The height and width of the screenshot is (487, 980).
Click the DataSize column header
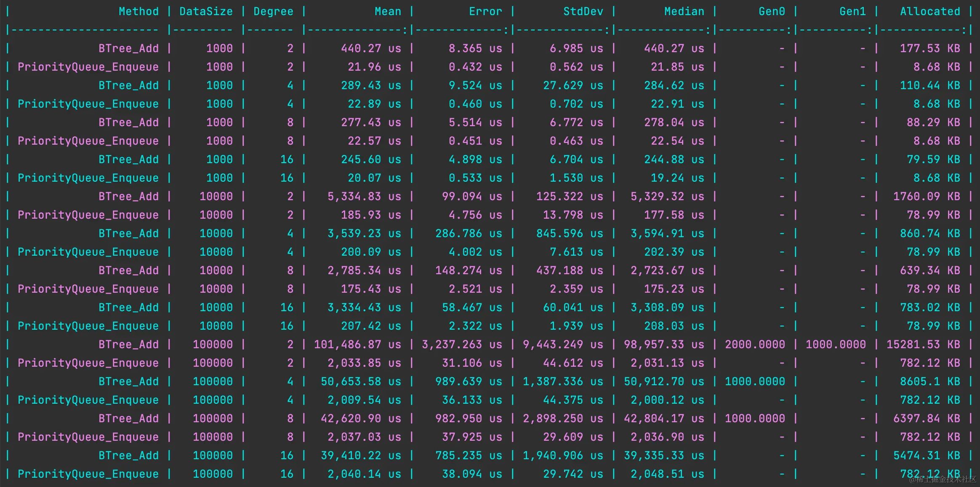(x=206, y=11)
